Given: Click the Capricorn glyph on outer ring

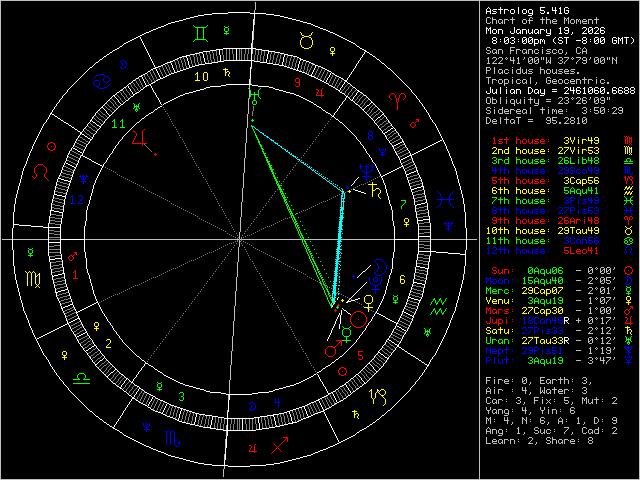Looking at the screenshot, I should [378, 397].
